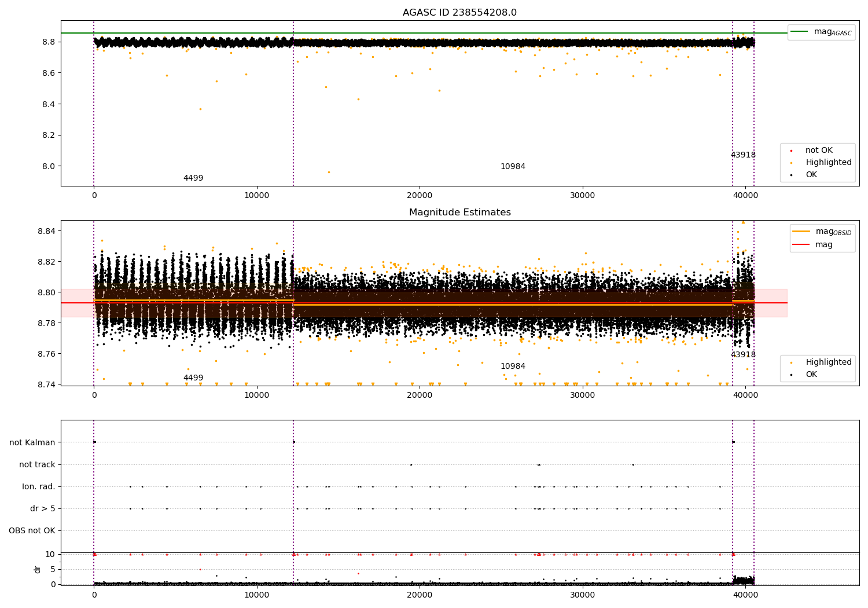Click the 30000 x-tick under Magnitude Estimates plot
Viewport: 868px width, 608px height.
point(582,395)
